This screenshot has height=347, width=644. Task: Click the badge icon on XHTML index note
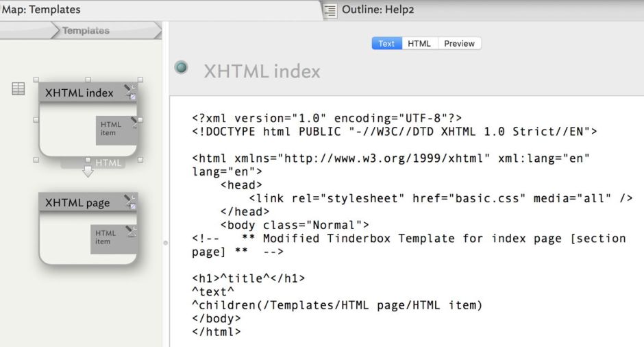[129, 92]
